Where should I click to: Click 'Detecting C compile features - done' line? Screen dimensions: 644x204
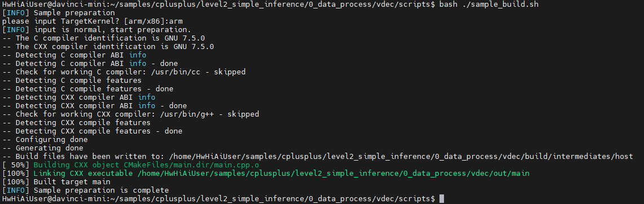click(87, 89)
